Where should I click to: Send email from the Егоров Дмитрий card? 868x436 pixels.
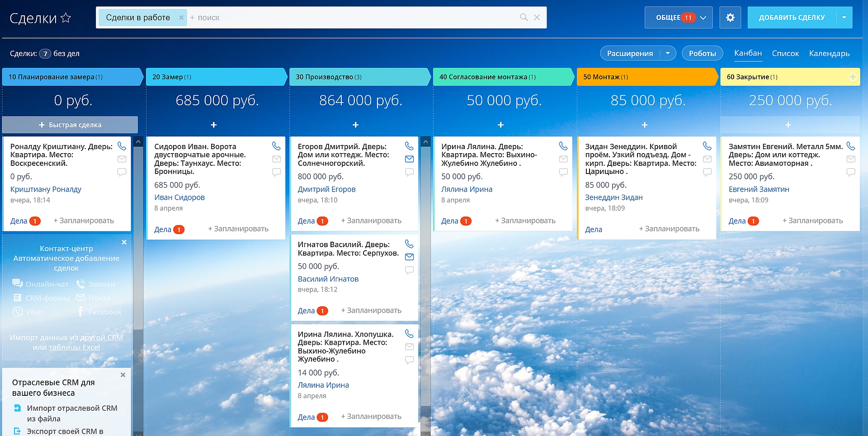409,159
